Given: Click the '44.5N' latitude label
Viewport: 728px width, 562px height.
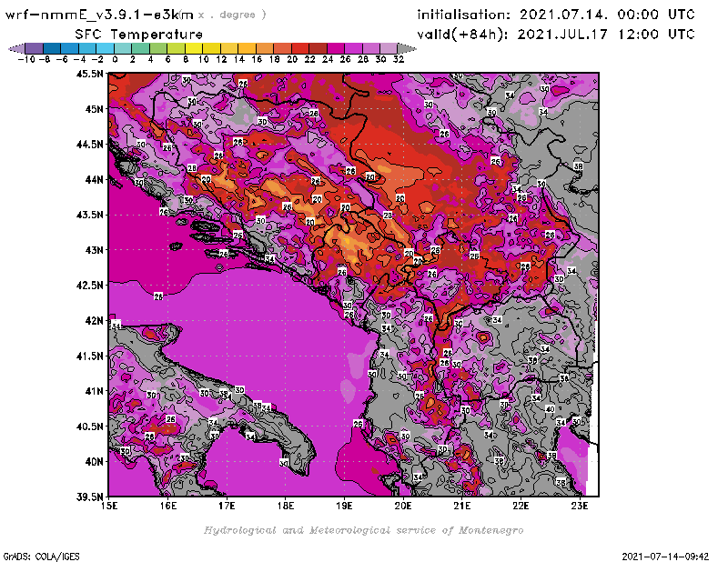Looking at the screenshot, I should [90, 145].
